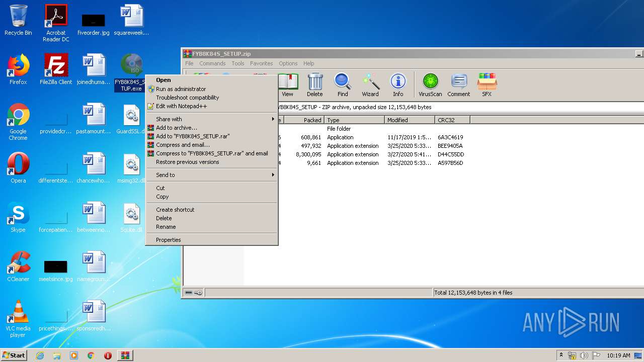
Task: Choose Run as administrator
Action: 211,89
